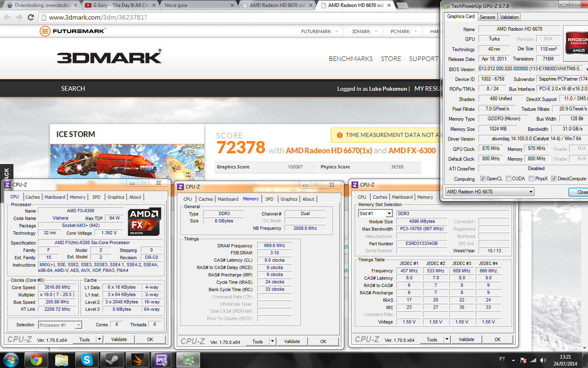
Task: Expand Tools dropdown arrow in CPU-Z Memory window
Action: [x=273, y=341]
